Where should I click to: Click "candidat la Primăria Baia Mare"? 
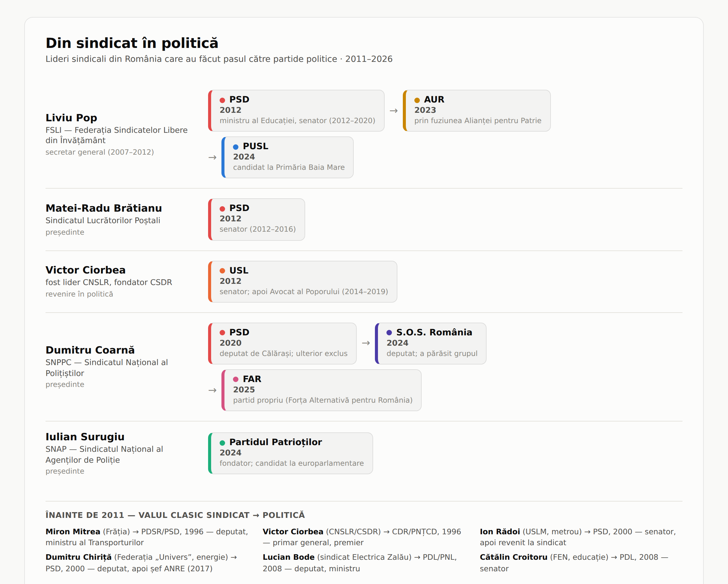point(289,167)
